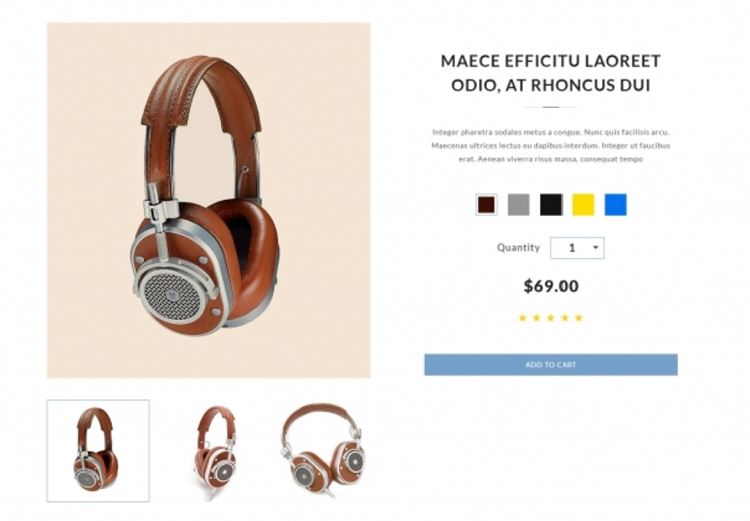Choose the black color swatch
Viewport: 750px width, 521px height.
pos(551,205)
